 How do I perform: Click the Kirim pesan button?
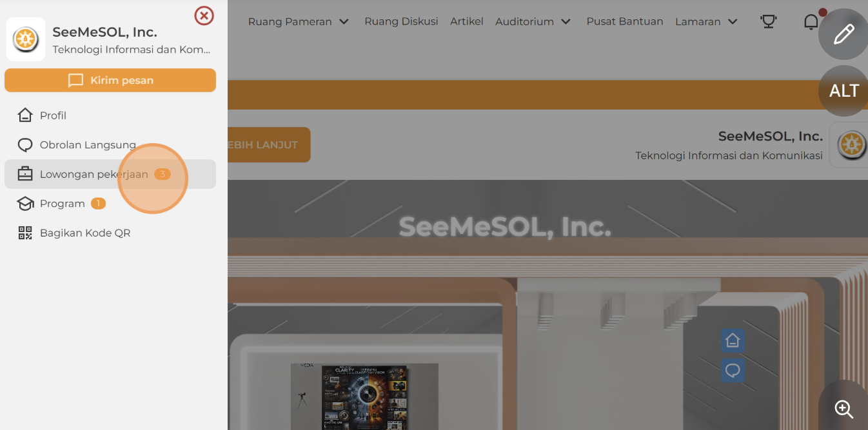tap(110, 81)
